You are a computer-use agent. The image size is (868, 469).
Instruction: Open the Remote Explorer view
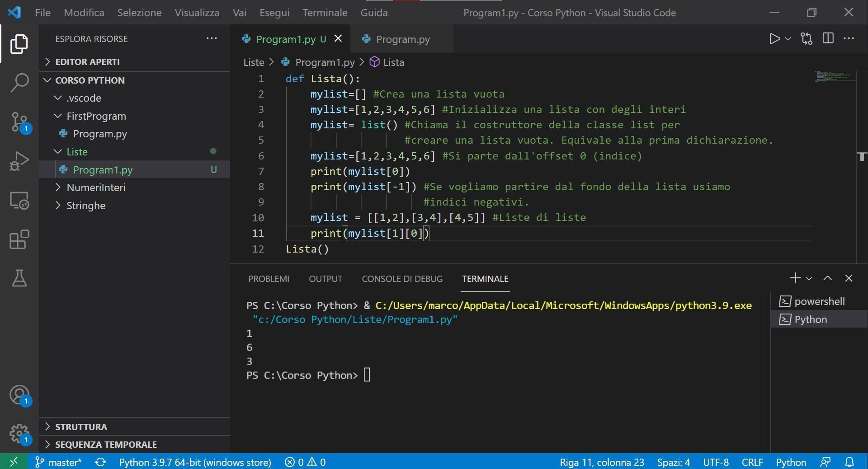[x=19, y=201]
